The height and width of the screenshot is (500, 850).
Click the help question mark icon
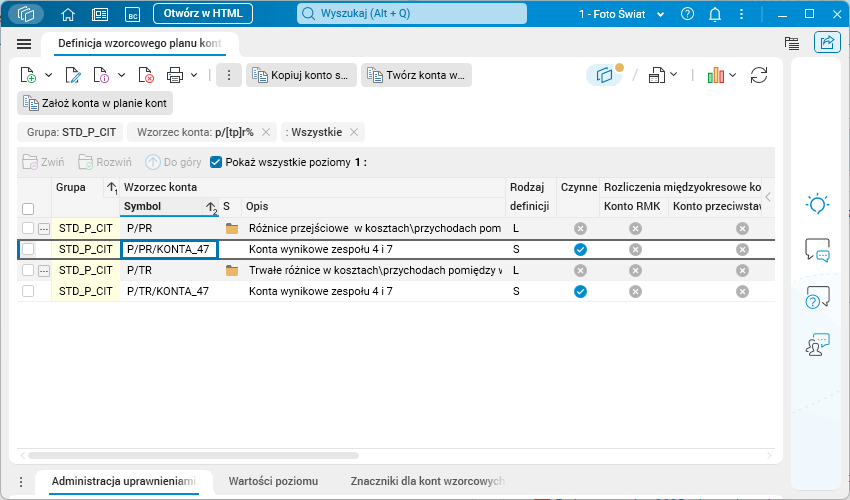[x=687, y=15]
